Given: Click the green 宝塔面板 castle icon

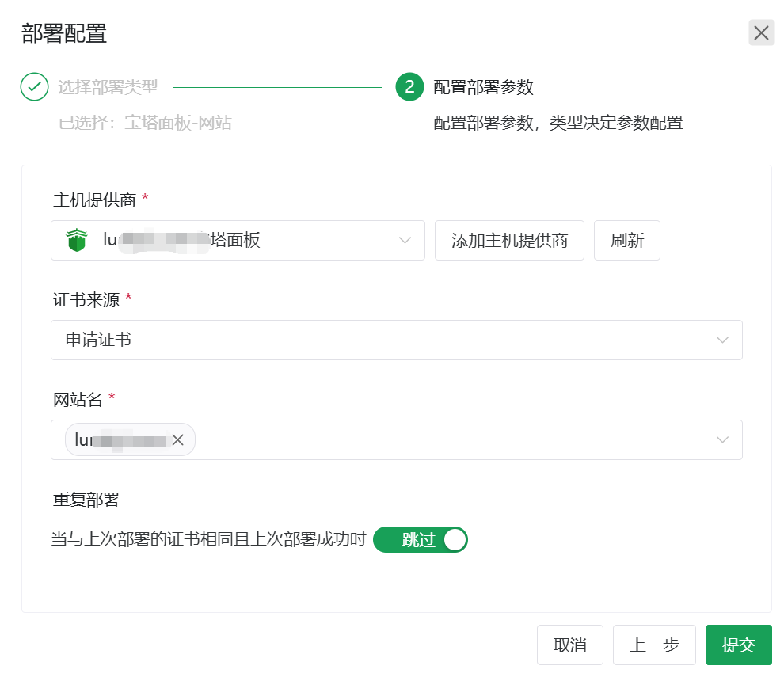Looking at the screenshot, I should click(76, 240).
